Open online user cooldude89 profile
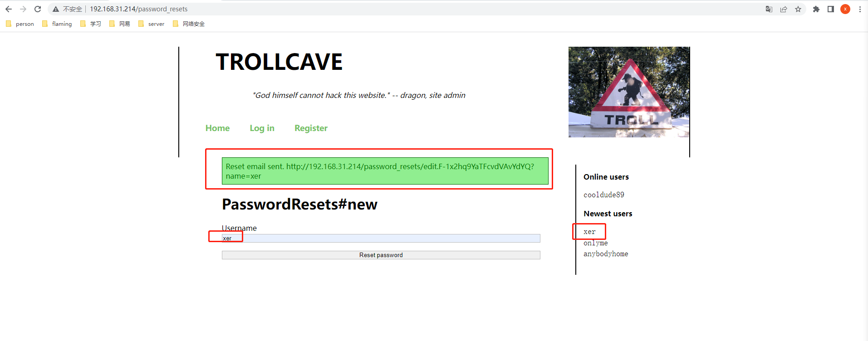Viewport: 868px width, 341px height. (x=604, y=195)
